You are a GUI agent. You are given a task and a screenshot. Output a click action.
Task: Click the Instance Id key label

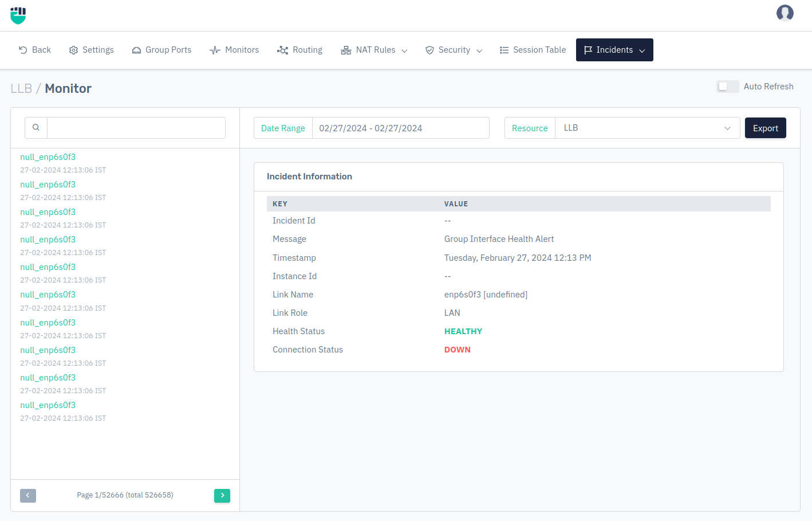pyautogui.click(x=294, y=276)
